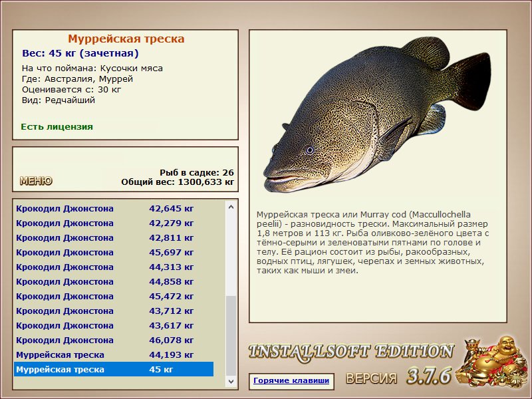Click the fish list scrollbar thumb
The image size is (532, 399).
coord(231,336)
